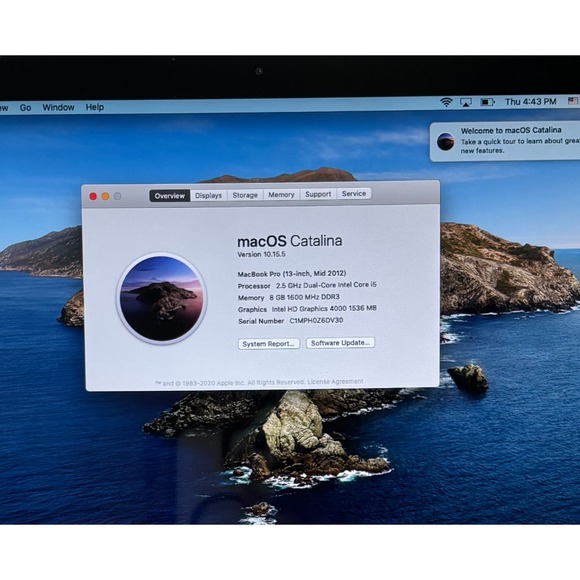
Task: Open the AirPlay display menu icon
Action: pos(466,102)
